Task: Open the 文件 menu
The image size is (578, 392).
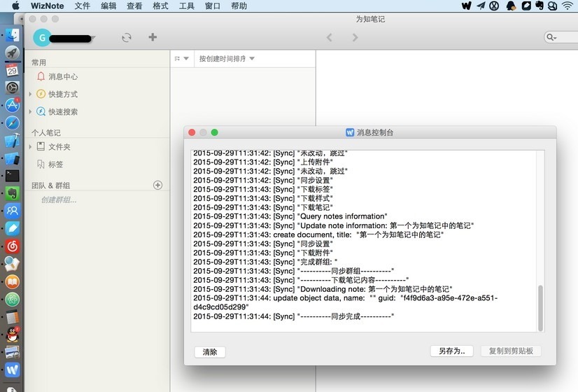Action: pyautogui.click(x=82, y=6)
